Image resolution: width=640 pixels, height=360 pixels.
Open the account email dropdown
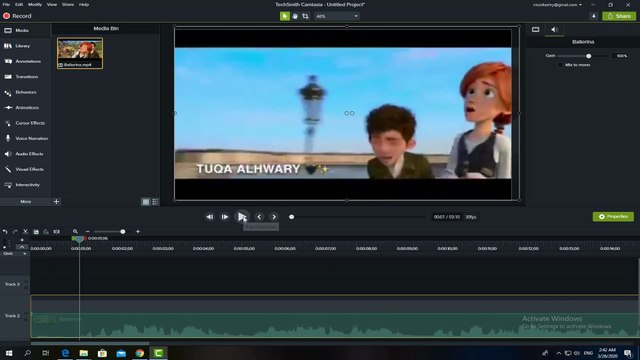point(557,5)
